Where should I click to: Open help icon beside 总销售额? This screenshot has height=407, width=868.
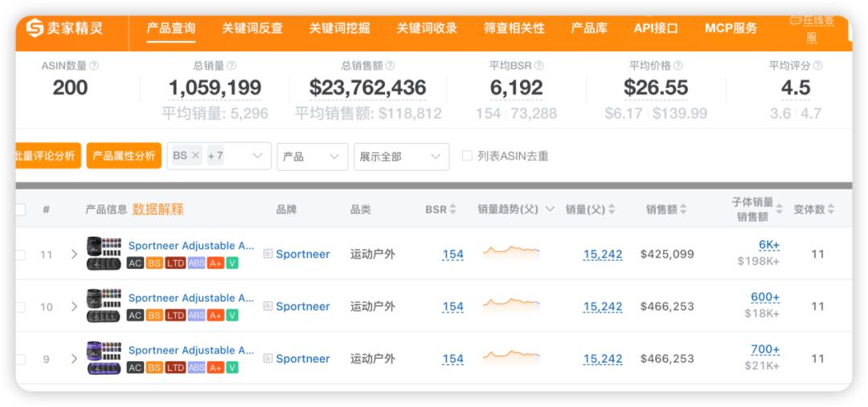click(x=390, y=66)
